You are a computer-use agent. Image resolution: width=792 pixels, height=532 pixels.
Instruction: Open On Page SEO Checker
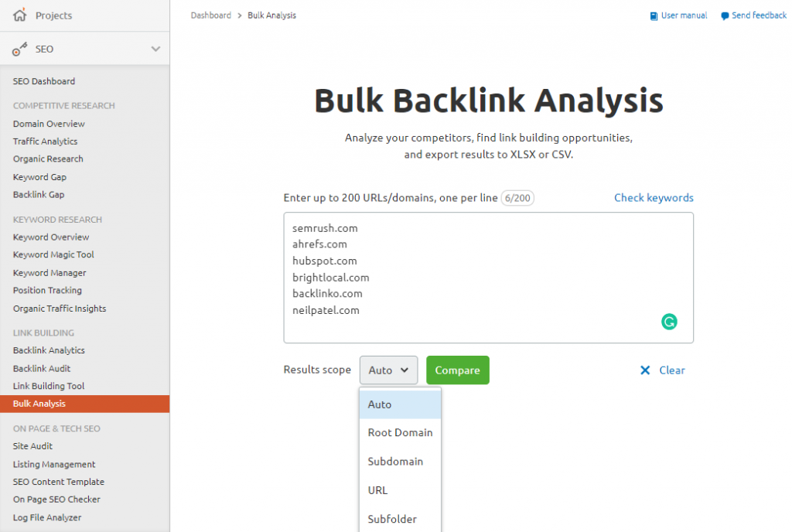coord(56,500)
